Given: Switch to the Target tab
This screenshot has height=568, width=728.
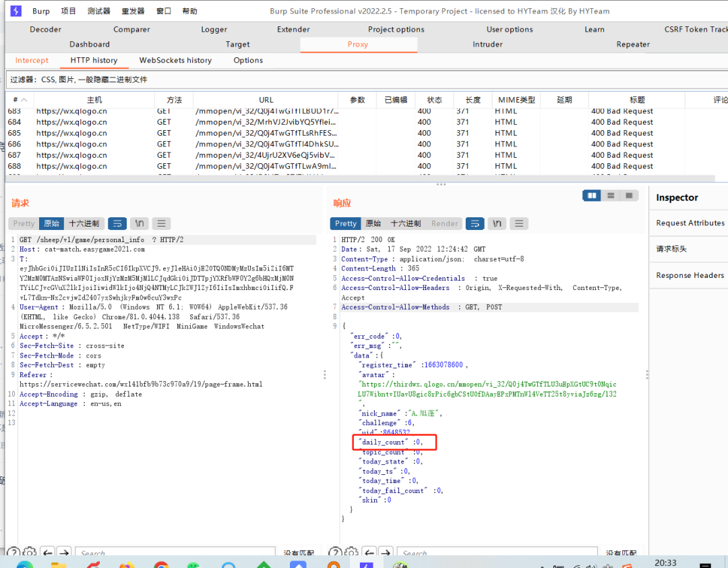Looking at the screenshot, I should (x=238, y=44).
